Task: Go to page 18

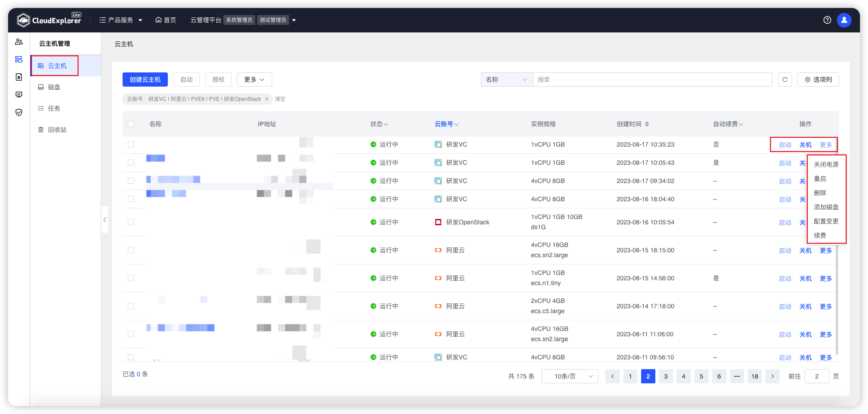Action: pos(755,376)
